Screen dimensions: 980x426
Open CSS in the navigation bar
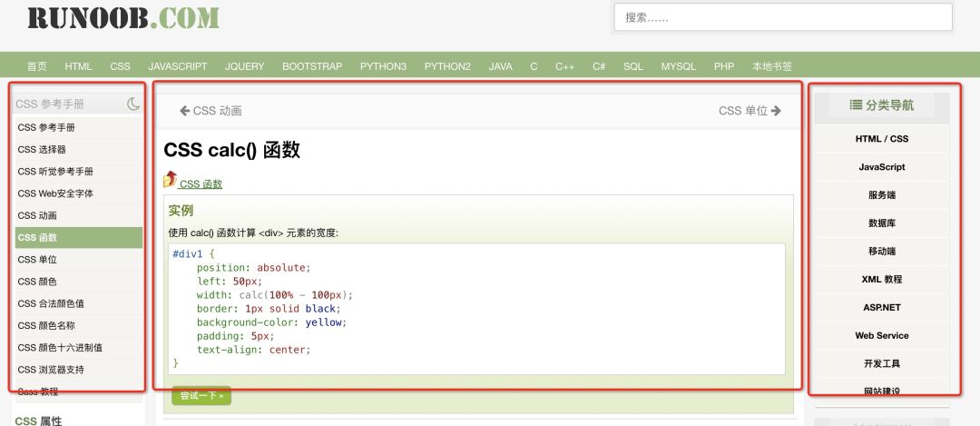pyautogui.click(x=120, y=66)
